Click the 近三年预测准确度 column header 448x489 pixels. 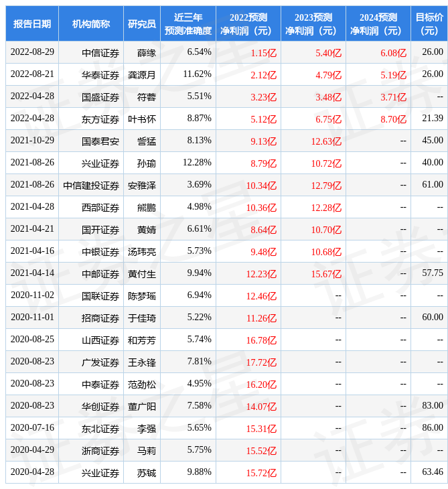click(188, 23)
